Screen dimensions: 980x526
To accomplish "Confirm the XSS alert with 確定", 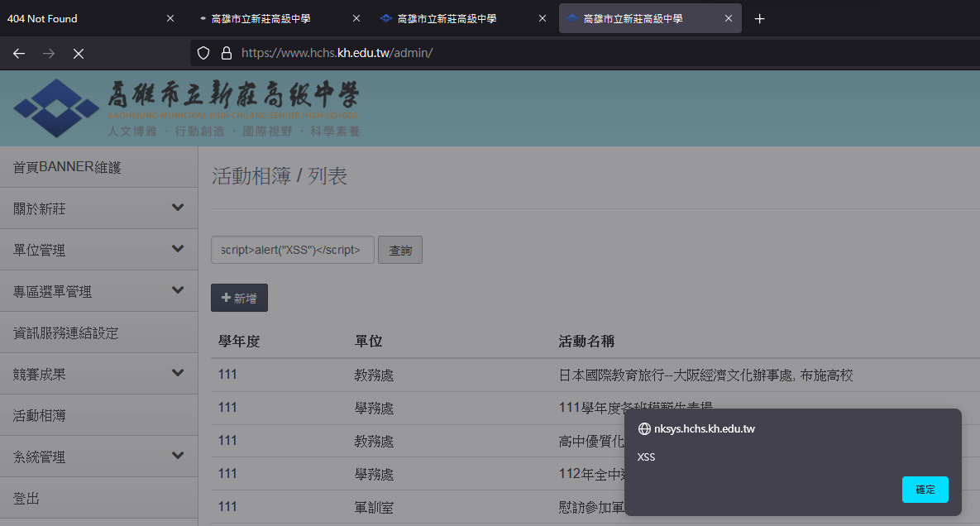I will [x=925, y=490].
